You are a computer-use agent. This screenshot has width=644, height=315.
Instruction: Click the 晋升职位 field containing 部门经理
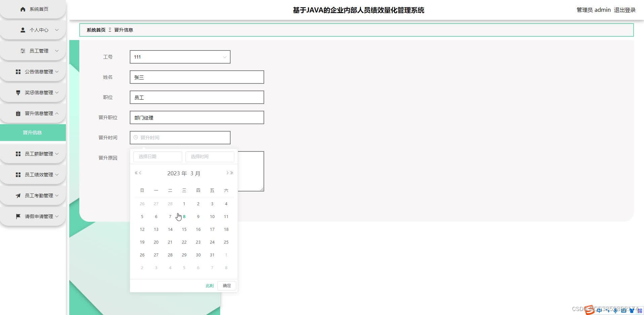pyautogui.click(x=197, y=117)
